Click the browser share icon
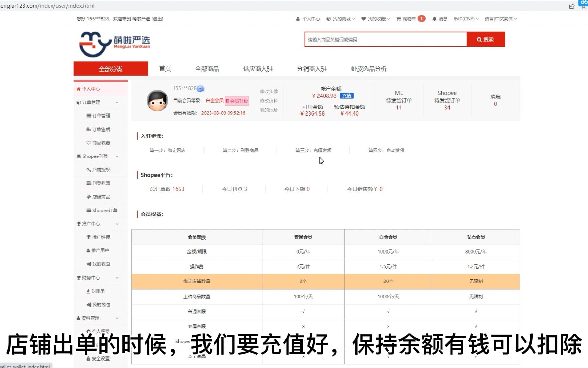Viewport: 588px width, 368px height. pyautogui.click(x=572, y=6)
